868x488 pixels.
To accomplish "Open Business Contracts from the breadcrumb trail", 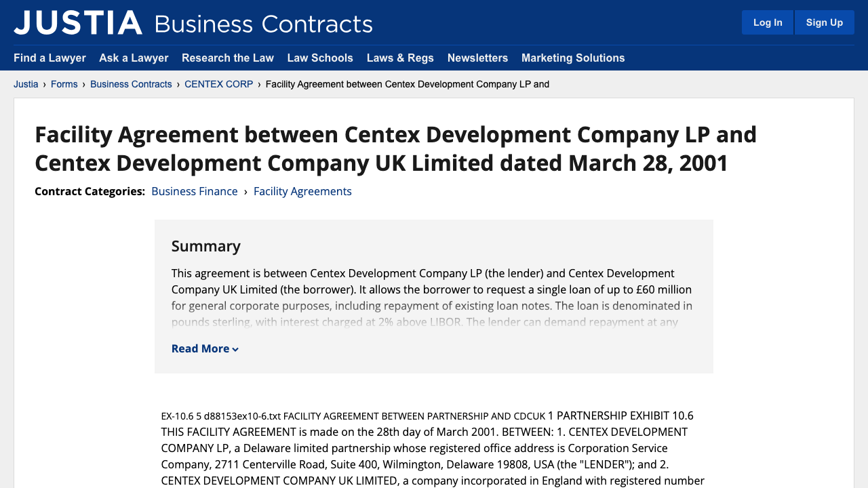I will 131,84.
